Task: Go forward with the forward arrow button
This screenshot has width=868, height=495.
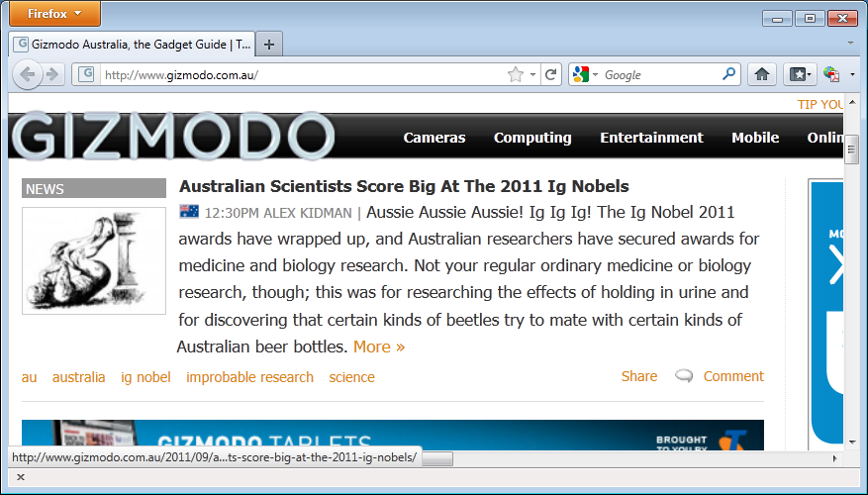Action: 52,74
